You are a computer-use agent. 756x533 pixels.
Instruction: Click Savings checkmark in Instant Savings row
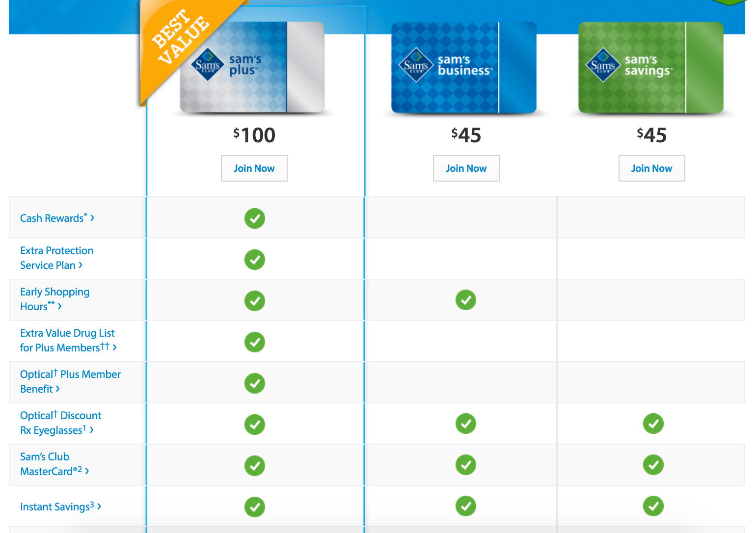pyautogui.click(x=653, y=506)
